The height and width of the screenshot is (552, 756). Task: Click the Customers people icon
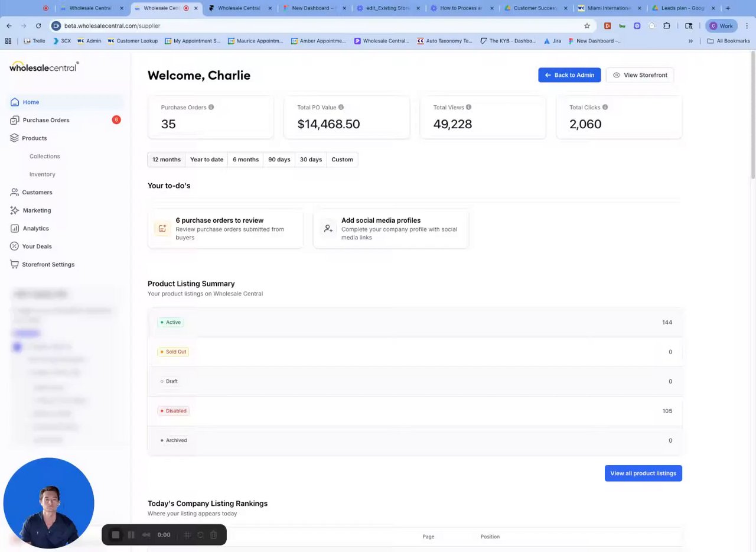[15, 192]
